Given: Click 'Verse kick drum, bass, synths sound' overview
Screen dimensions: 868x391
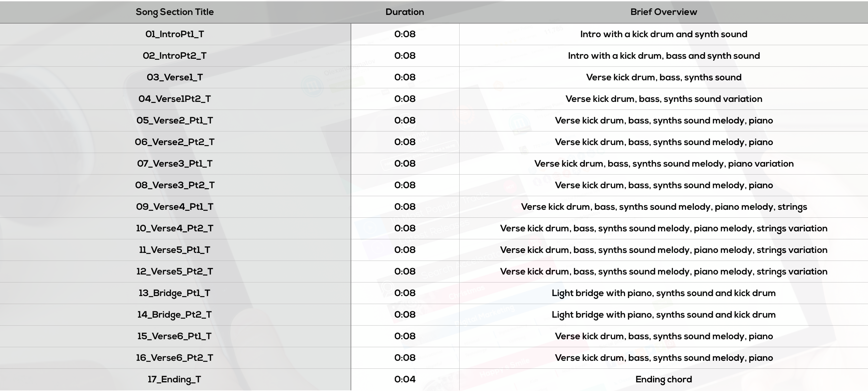Looking at the screenshot, I should pos(664,77).
